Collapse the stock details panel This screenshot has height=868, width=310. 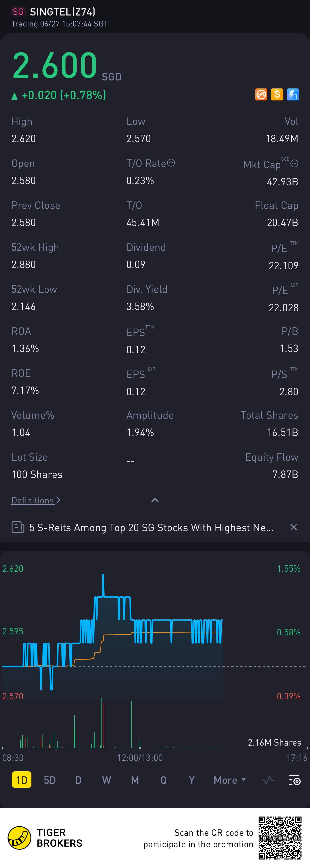click(155, 500)
